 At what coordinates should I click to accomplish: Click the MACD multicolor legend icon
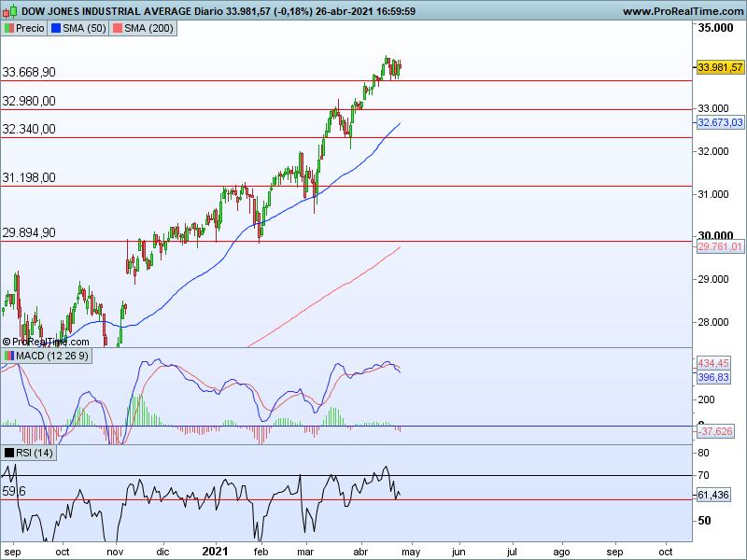(x=9, y=356)
